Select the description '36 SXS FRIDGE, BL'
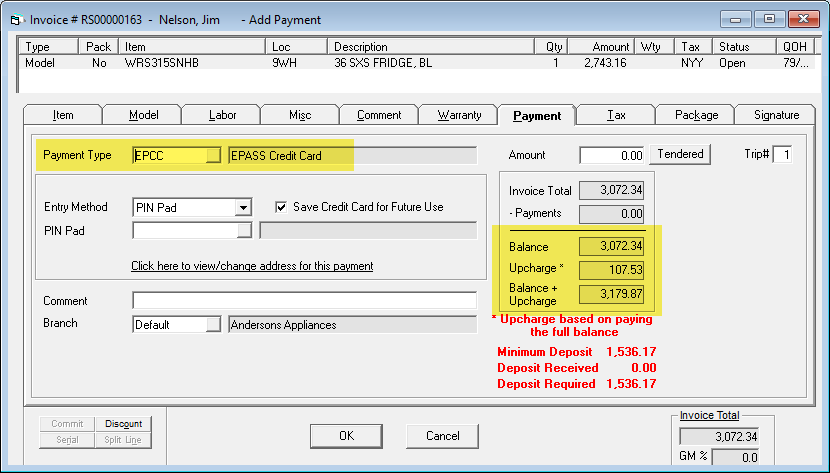This screenshot has width=830, height=473. tap(383, 63)
